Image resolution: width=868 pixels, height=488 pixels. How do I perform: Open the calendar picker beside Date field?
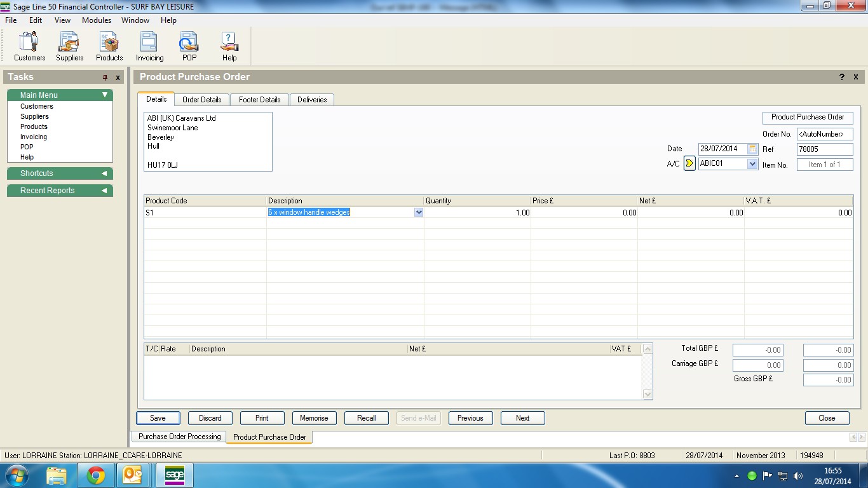(x=752, y=149)
